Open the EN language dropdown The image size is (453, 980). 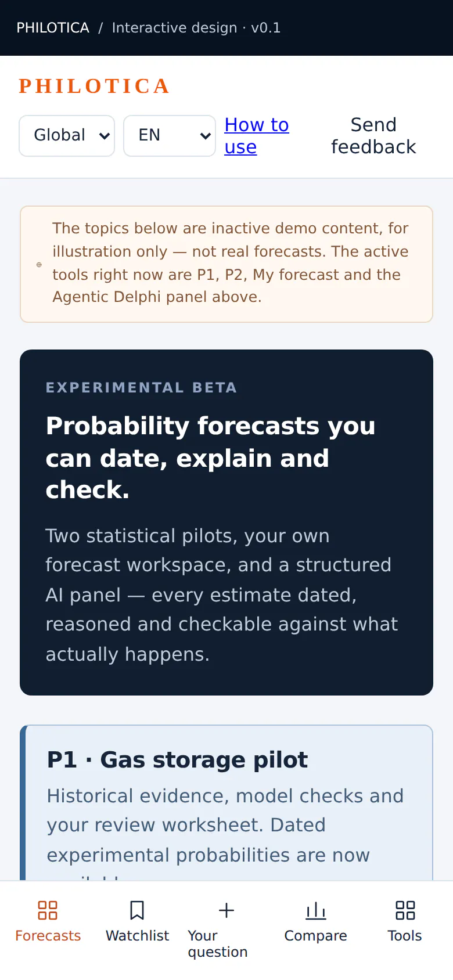coord(170,136)
